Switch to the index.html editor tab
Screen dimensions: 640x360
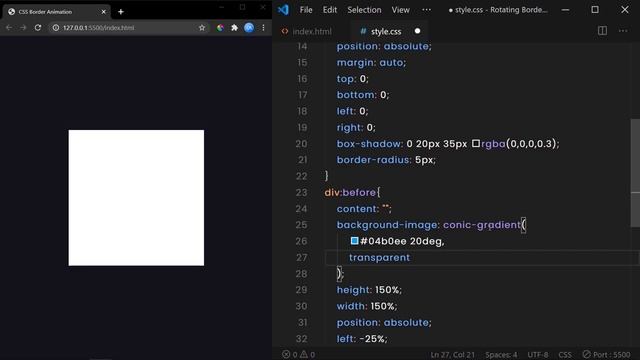click(x=307, y=31)
